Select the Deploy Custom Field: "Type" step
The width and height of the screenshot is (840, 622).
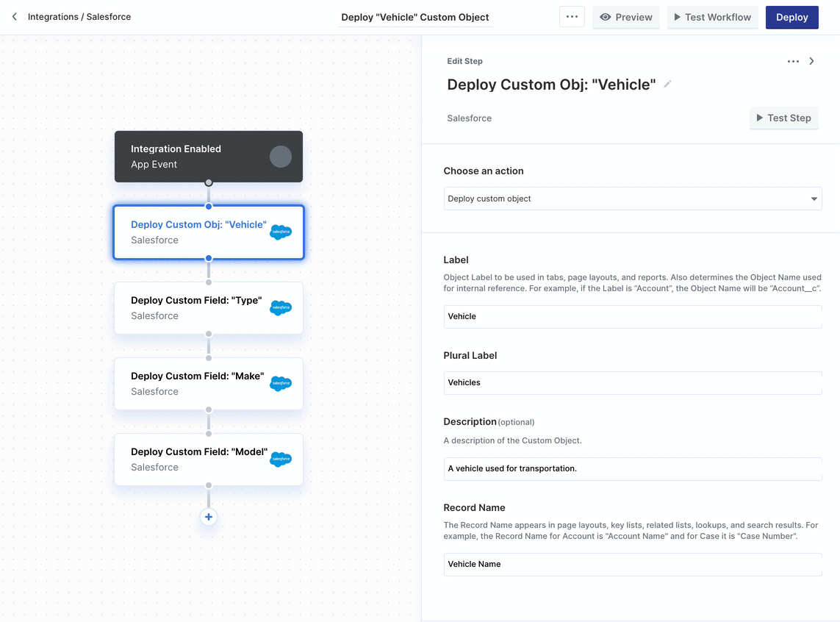(209, 308)
